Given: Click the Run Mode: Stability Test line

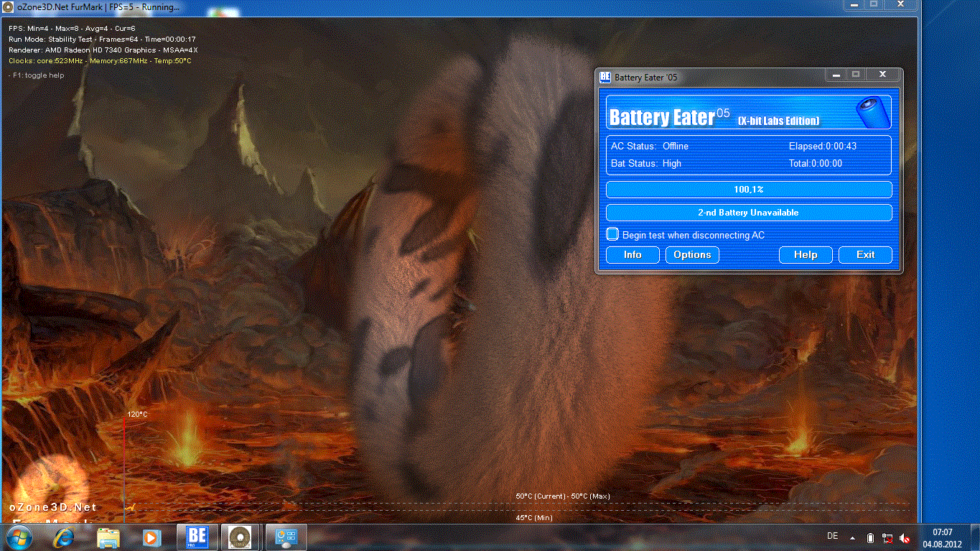Looking at the screenshot, I should [102, 39].
